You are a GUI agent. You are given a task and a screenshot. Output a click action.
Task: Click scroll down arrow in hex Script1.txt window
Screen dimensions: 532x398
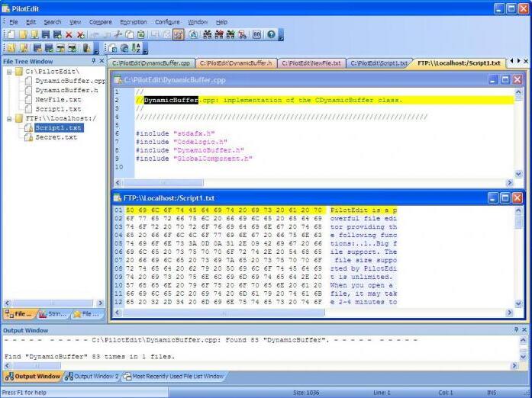tap(518, 303)
